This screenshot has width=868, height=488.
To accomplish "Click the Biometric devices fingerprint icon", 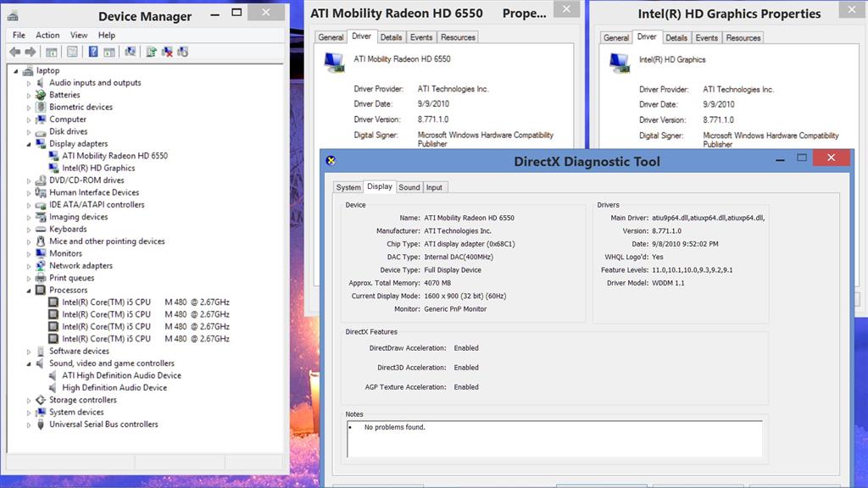I will (41, 108).
